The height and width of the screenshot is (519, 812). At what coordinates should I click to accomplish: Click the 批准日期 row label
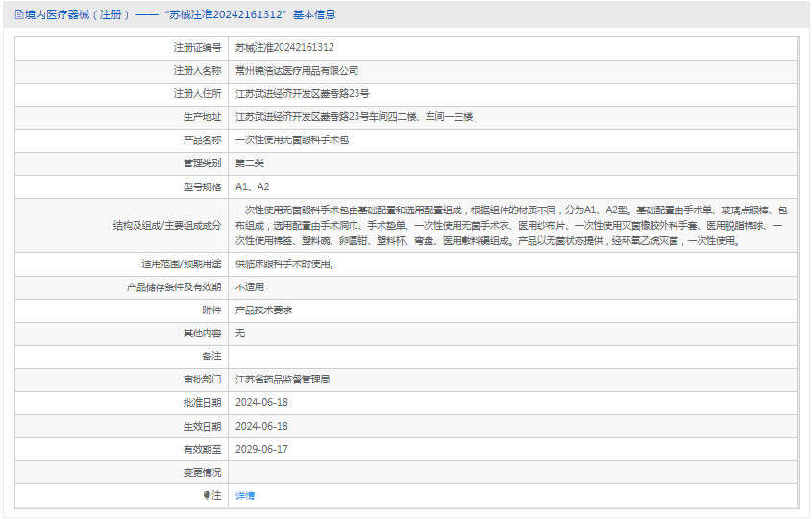tap(202, 403)
